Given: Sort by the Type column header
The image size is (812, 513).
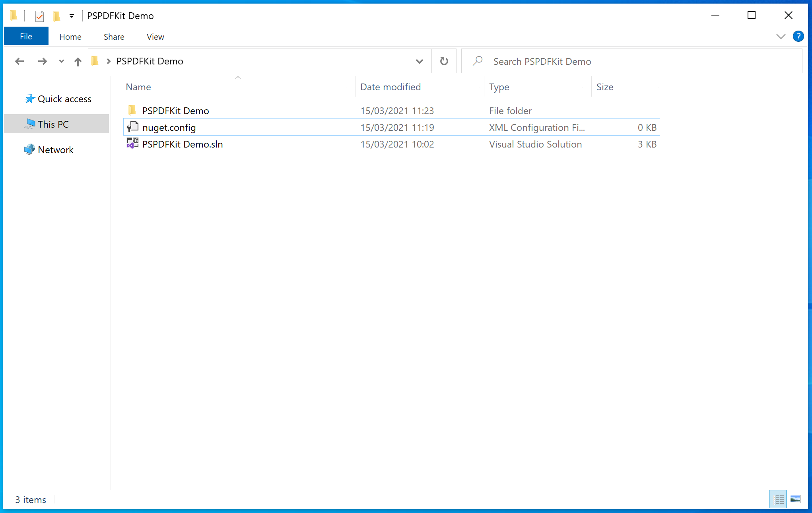Looking at the screenshot, I should pos(499,87).
